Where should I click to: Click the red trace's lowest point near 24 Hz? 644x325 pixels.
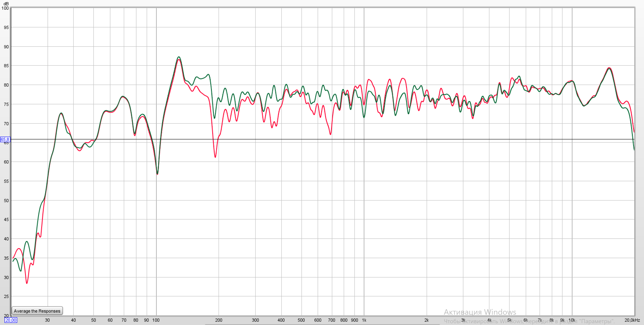coord(27,283)
